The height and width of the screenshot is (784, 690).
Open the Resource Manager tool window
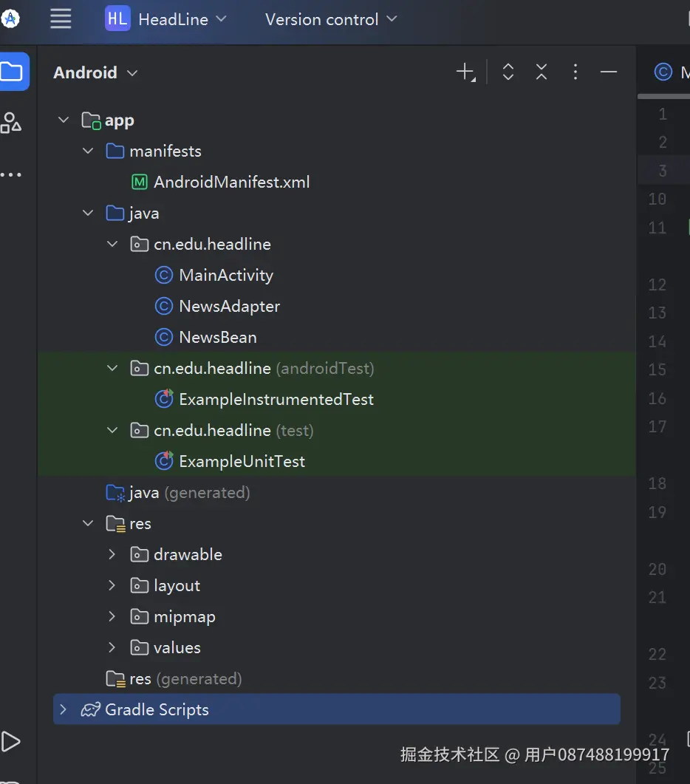[x=11, y=123]
